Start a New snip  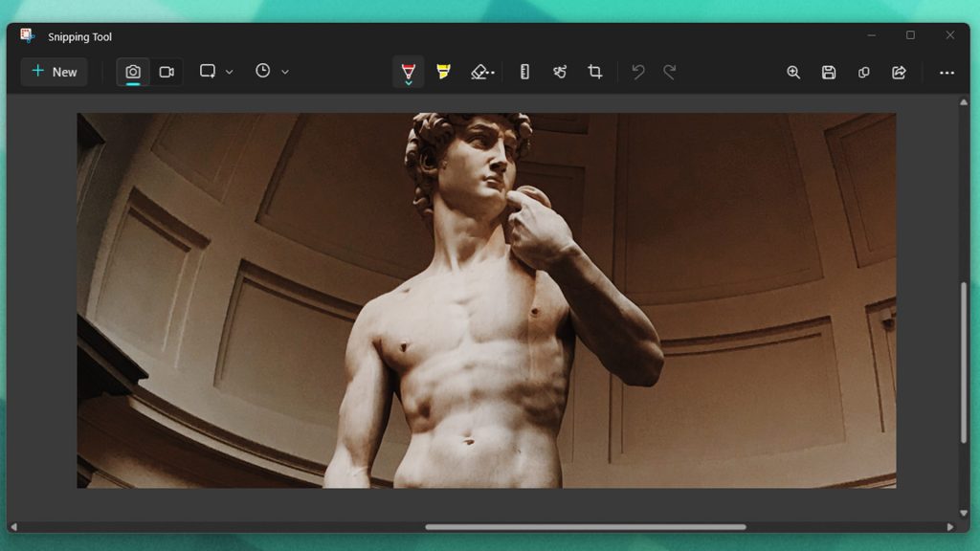pos(54,71)
